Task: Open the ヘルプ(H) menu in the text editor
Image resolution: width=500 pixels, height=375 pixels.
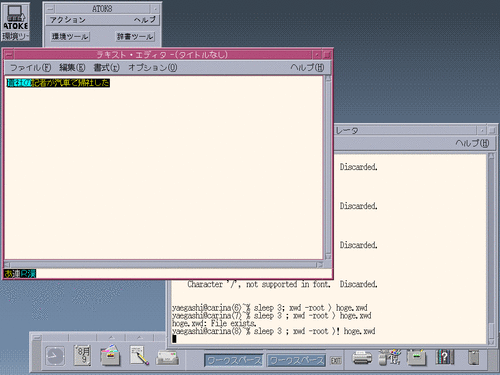Action: (x=307, y=68)
